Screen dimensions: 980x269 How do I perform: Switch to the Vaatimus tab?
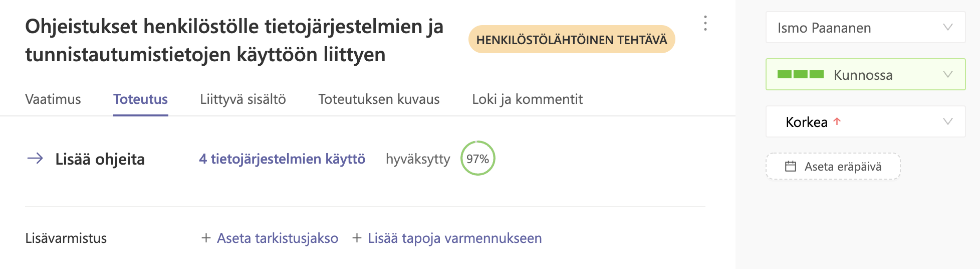[x=53, y=99]
